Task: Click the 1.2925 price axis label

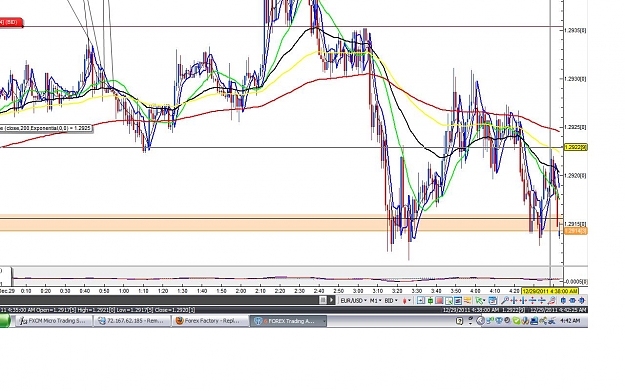Action: point(576,127)
